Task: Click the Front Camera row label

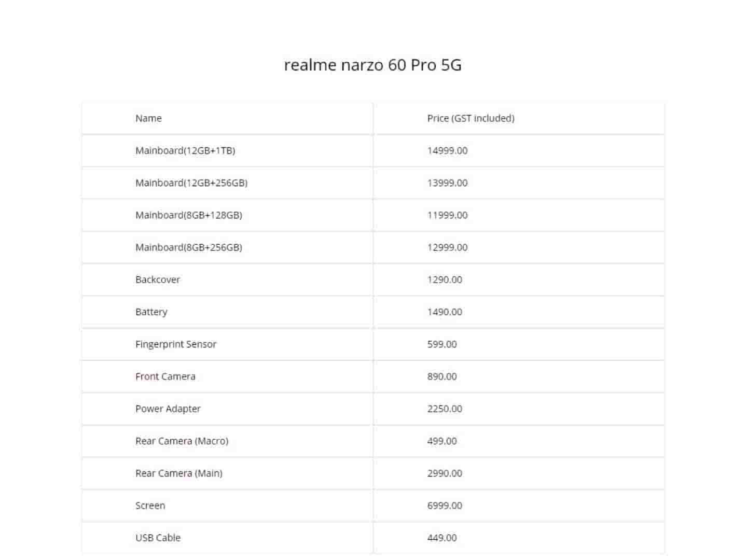Action: click(x=165, y=376)
